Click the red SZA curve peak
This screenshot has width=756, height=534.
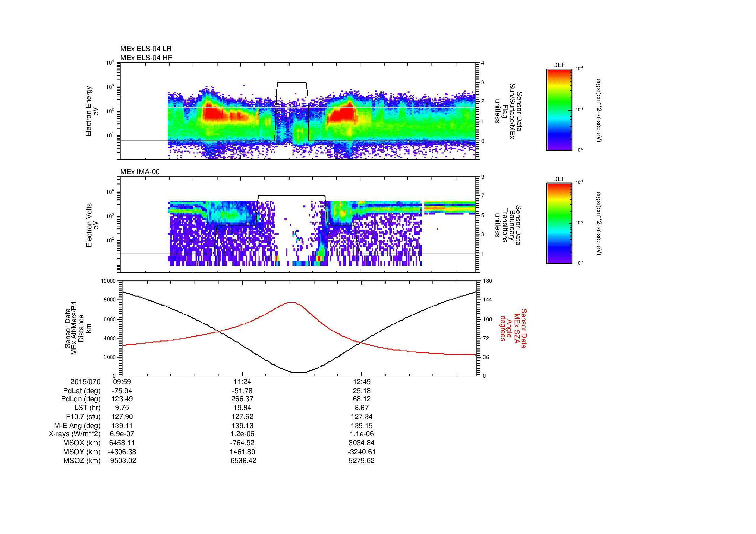(292, 302)
